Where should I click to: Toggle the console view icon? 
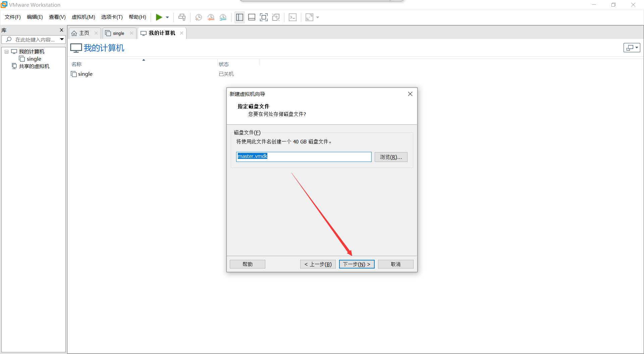pos(292,17)
